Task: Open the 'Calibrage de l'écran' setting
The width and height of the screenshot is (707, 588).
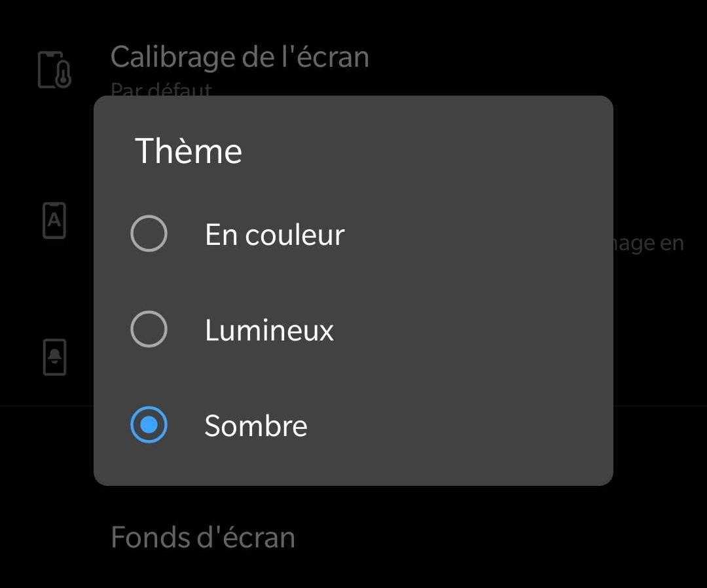Action: [241, 56]
